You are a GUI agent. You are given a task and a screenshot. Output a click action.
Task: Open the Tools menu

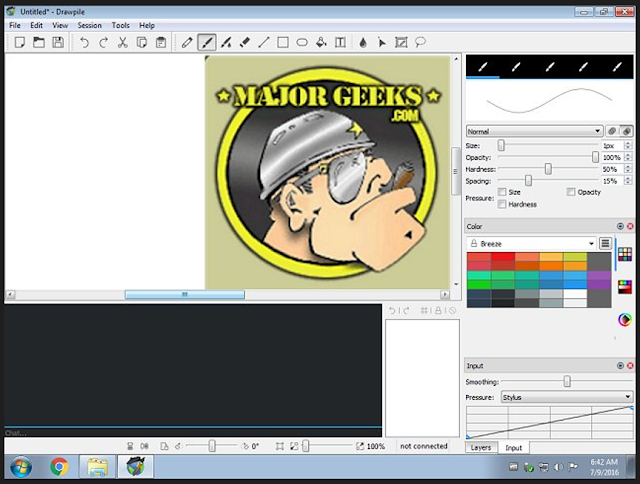click(120, 25)
